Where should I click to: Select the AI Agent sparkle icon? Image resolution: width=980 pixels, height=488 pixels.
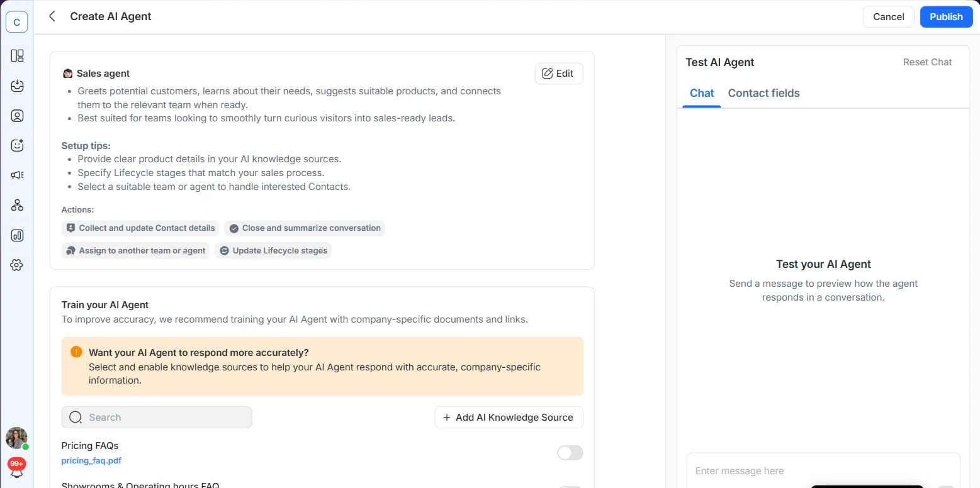tap(16, 145)
